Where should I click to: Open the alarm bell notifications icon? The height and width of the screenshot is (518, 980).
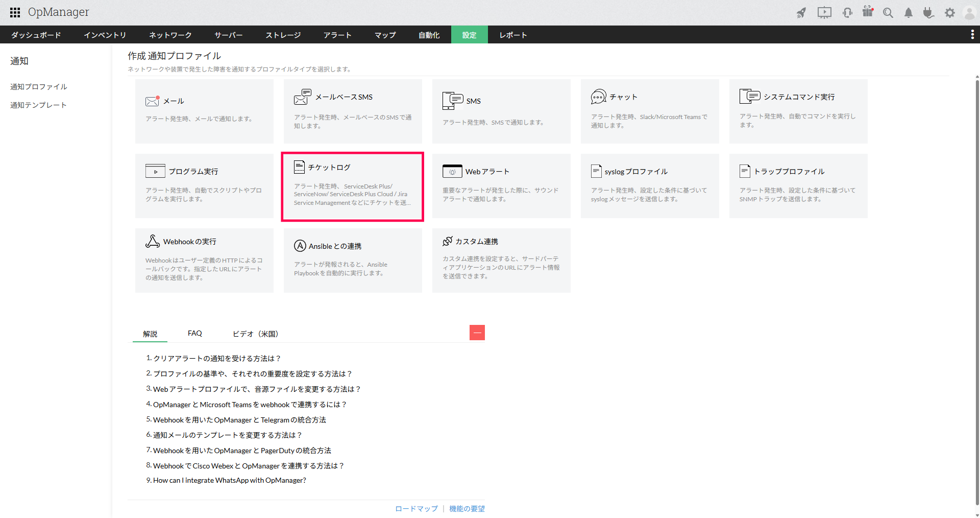[909, 13]
